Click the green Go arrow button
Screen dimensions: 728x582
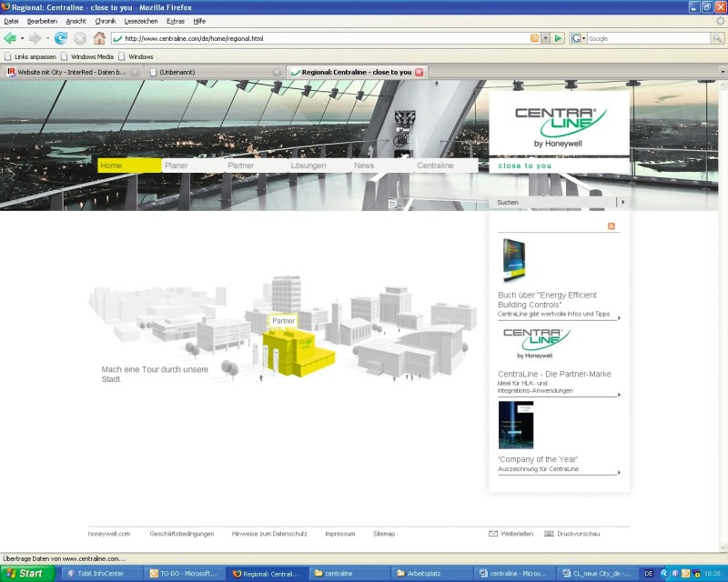point(558,38)
